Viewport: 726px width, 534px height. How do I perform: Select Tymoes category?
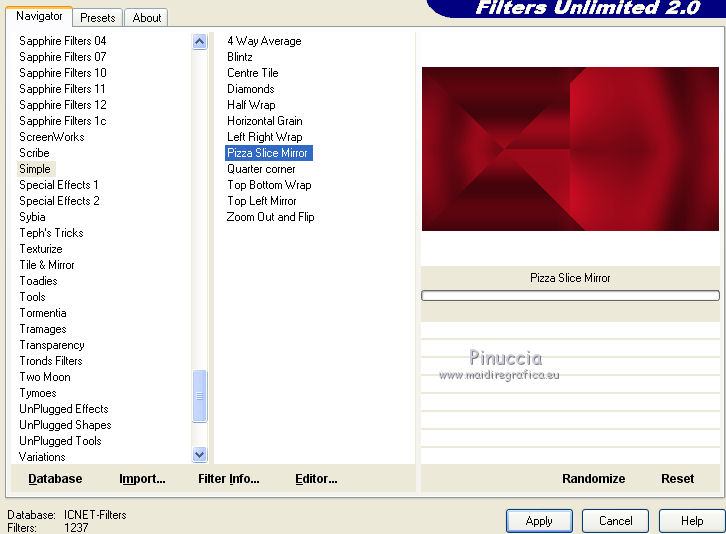click(x=38, y=393)
